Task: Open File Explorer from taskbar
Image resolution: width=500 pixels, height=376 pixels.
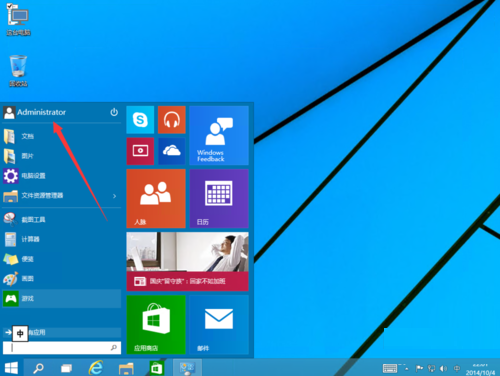Action: (126, 368)
